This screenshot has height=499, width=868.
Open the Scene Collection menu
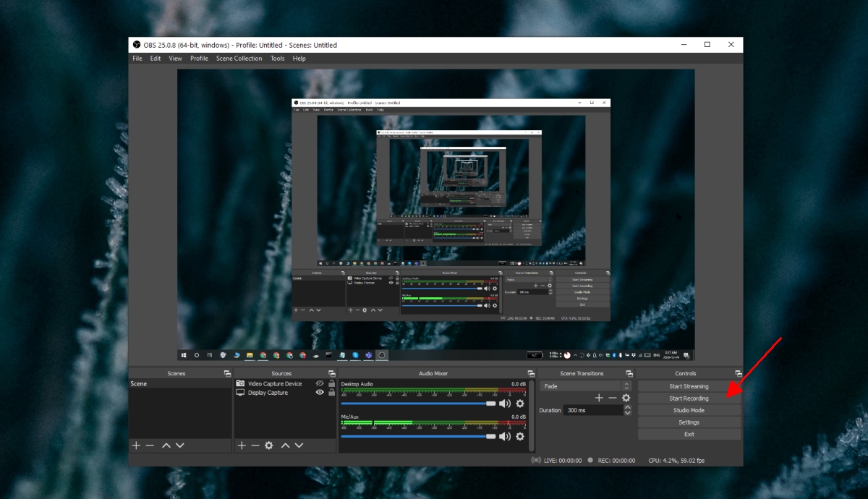239,59
